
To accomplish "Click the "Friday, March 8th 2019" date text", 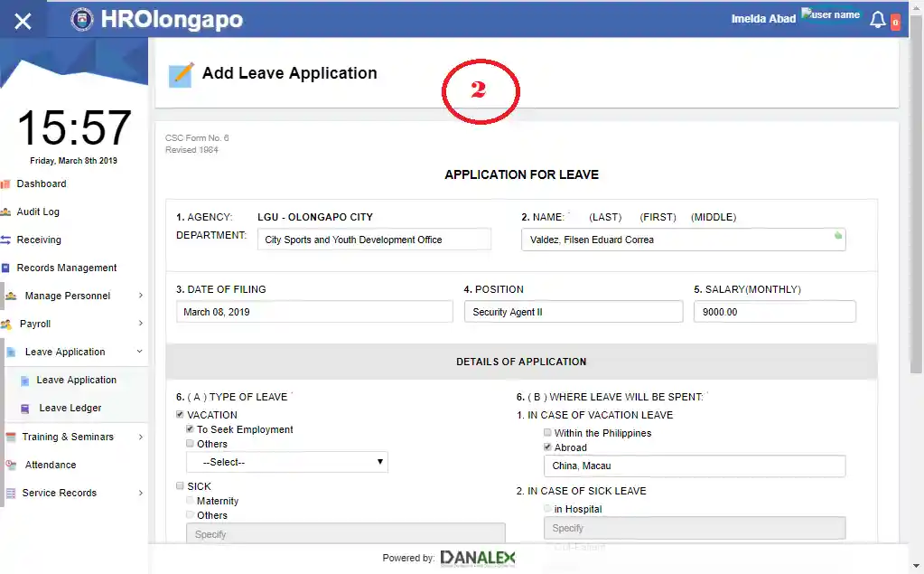I will [x=74, y=161].
